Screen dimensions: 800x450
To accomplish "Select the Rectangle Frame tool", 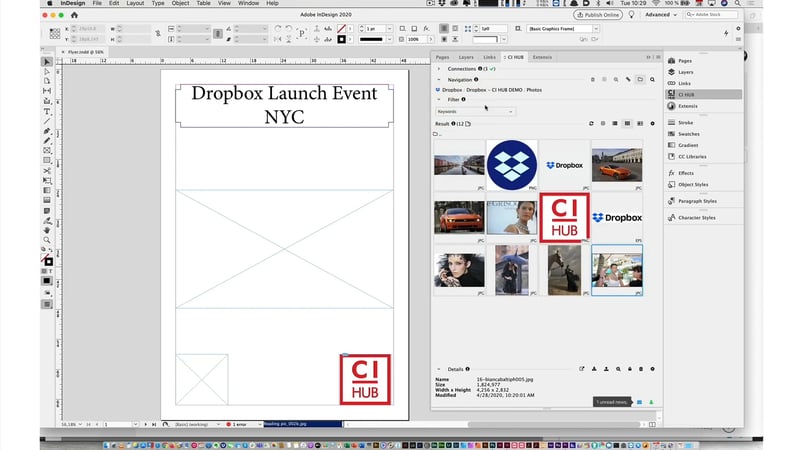I will coord(47,151).
